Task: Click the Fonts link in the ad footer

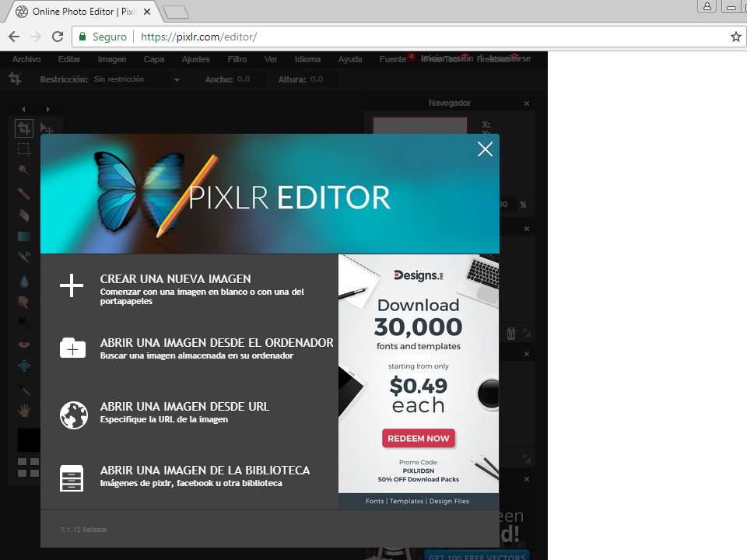Action: pos(374,501)
